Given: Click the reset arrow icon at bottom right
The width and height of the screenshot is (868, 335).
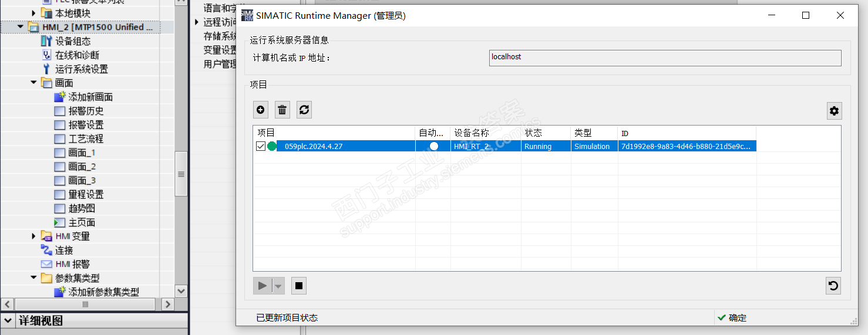Looking at the screenshot, I should pyautogui.click(x=833, y=286).
